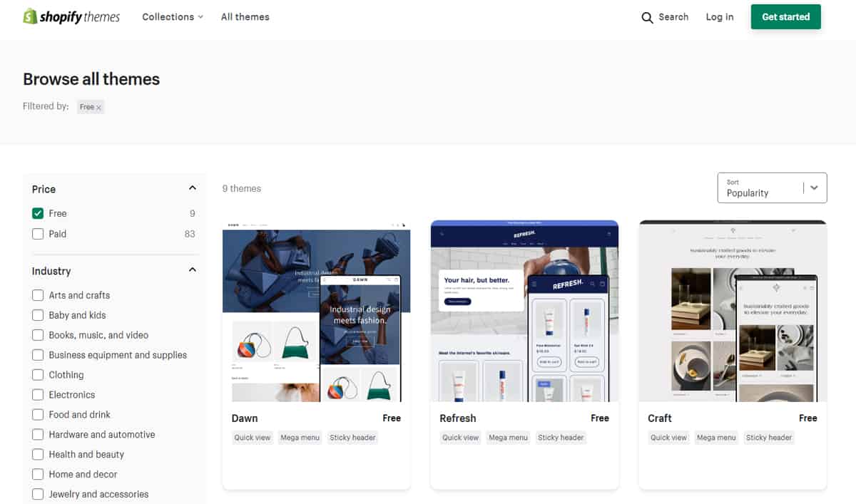Open the Refresh theme preview image
This screenshot has height=504, width=856.
(524, 311)
